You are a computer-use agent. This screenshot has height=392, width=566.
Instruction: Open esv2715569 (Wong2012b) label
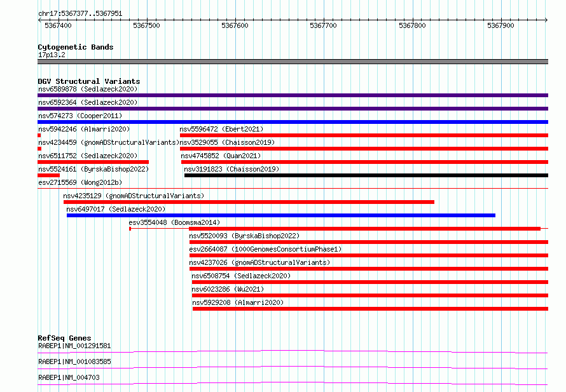tap(80, 182)
